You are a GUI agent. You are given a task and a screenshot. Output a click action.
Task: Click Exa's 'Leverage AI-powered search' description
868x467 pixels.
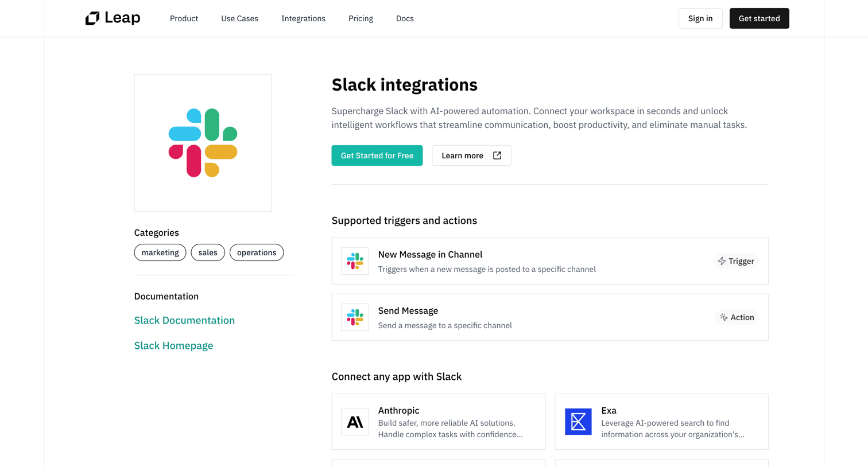(673, 429)
